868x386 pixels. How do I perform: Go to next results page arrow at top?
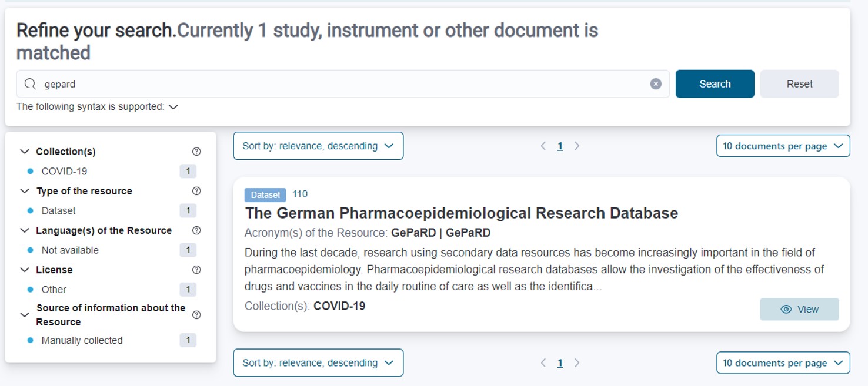tap(577, 146)
